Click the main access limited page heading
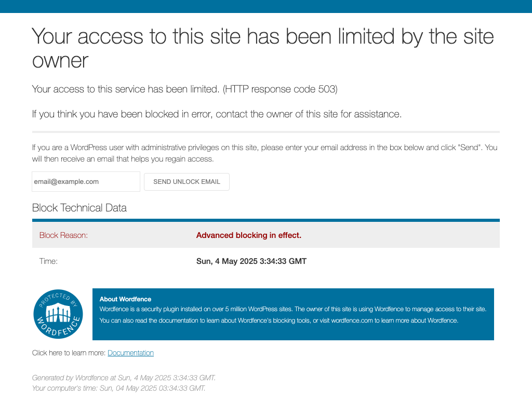Viewport: 532px width, 399px height. tap(263, 48)
